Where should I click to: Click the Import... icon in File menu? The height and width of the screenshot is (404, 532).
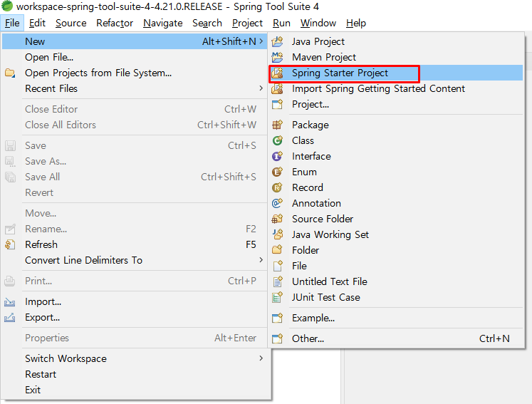pos(10,302)
